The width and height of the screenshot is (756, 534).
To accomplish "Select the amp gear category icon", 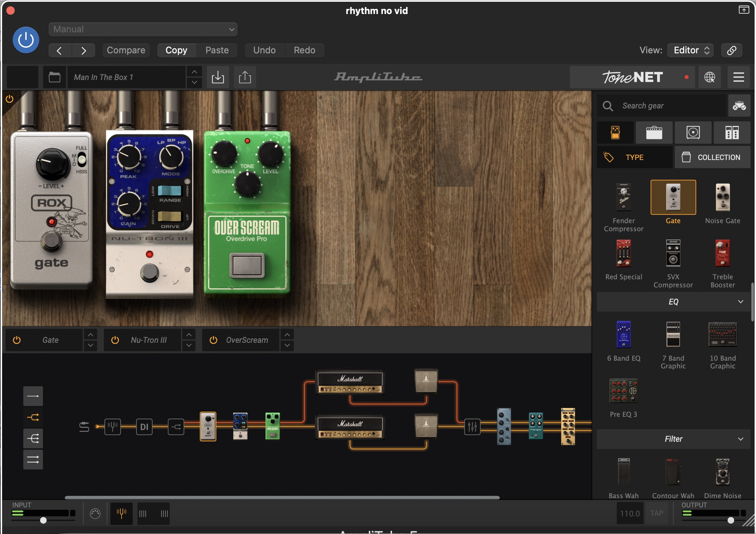I will tap(654, 133).
